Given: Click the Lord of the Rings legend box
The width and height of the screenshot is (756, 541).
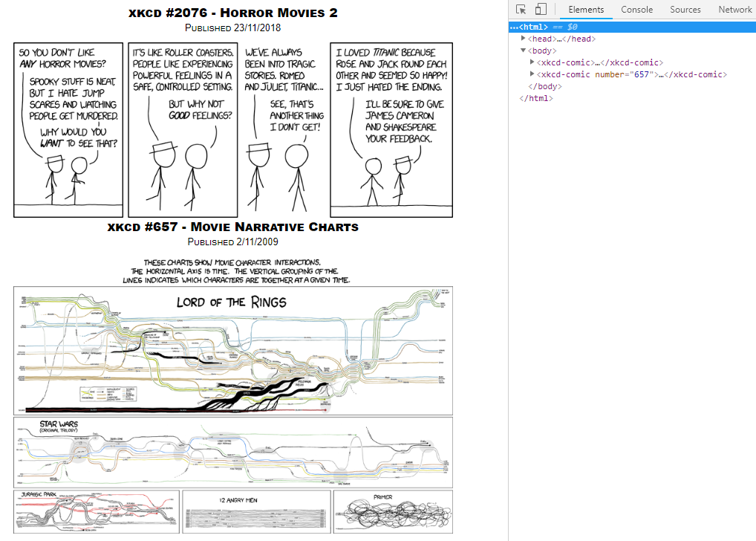Looking at the screenshot, I should [108, 394].
